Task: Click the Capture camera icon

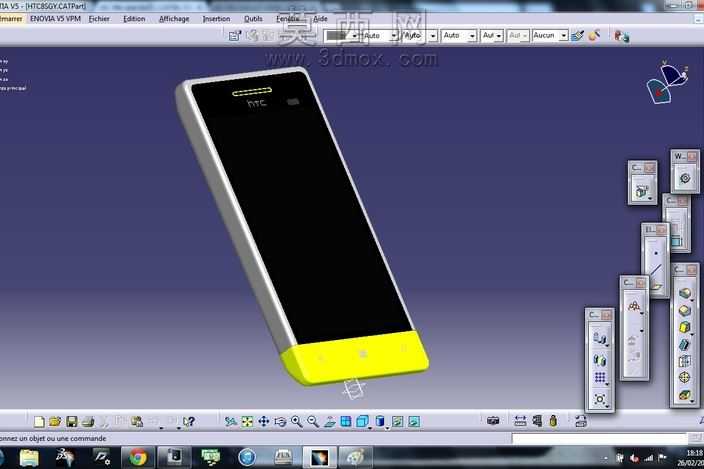Action: pos(493,421)
